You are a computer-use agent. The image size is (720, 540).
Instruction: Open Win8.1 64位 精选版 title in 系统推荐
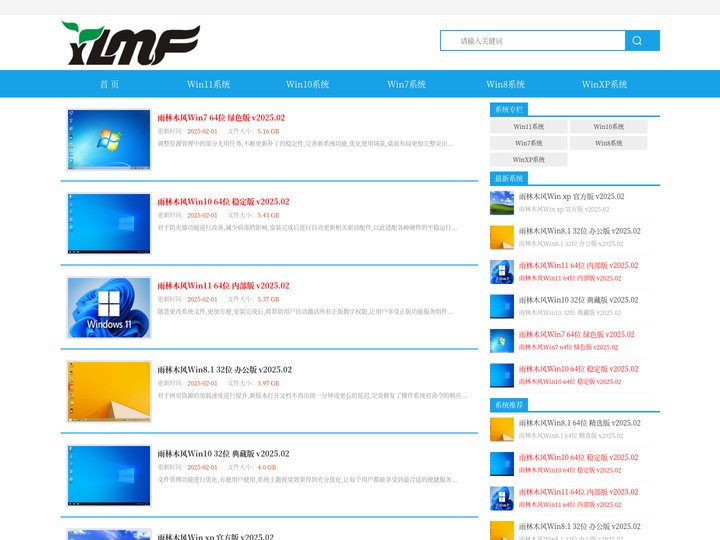coord(579,423)
